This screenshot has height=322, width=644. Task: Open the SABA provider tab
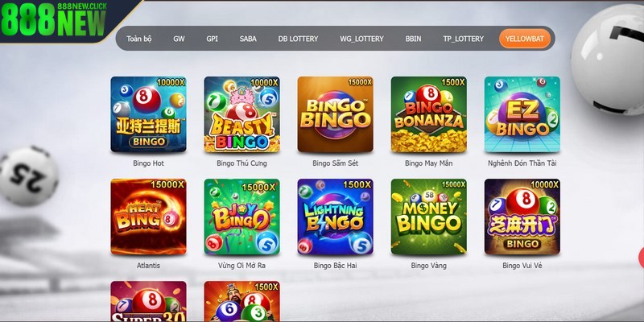[x=248, y=39]
